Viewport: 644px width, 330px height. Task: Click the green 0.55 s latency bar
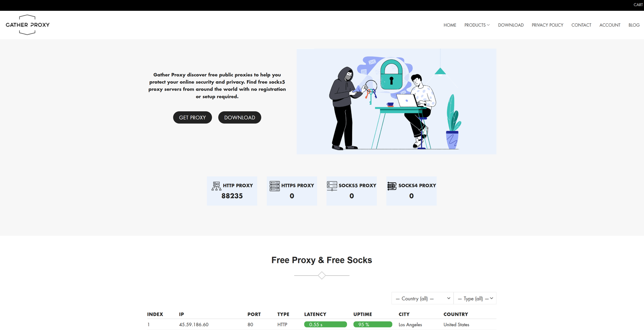tap(325, 324)
